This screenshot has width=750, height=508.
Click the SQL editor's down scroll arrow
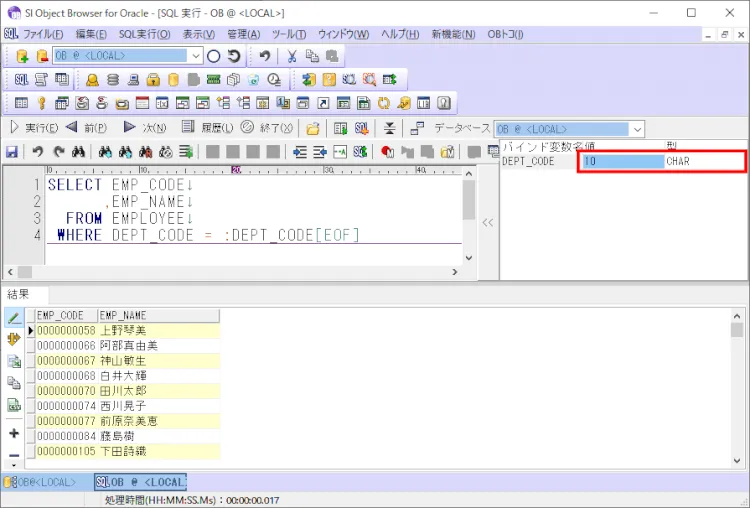(469, 258)
